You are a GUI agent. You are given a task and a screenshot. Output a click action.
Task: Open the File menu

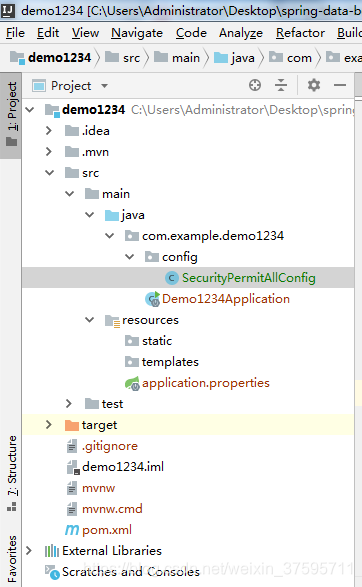tap(15, 33)
